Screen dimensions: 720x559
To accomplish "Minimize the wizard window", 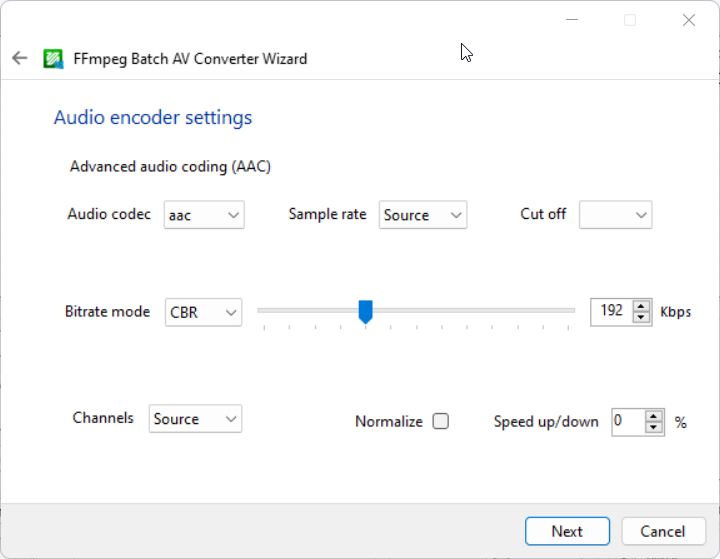I will click(x=572, y=20).
